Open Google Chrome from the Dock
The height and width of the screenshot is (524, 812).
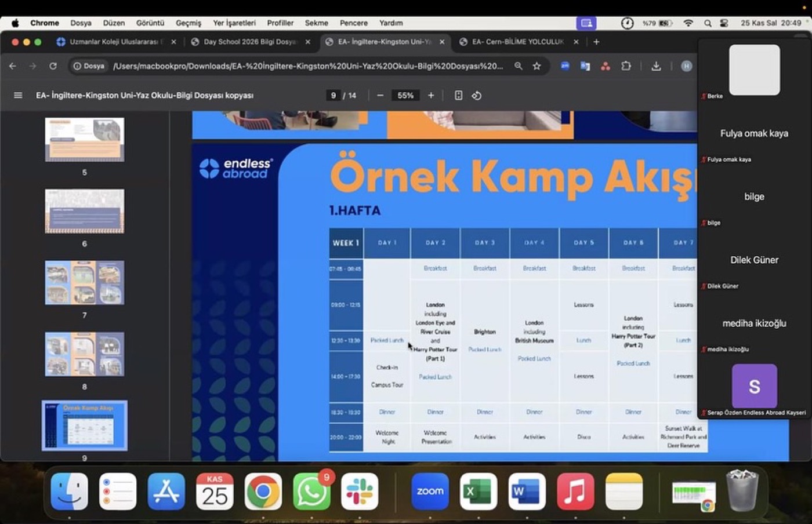263,492
